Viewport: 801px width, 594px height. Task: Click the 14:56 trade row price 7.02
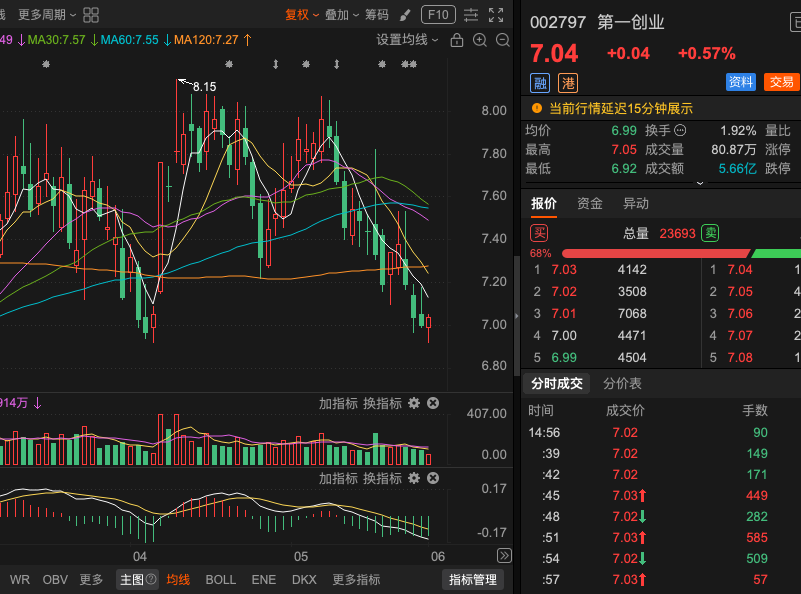[625, 433]
